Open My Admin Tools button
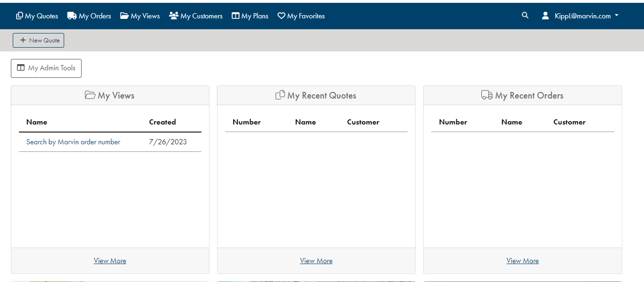Screen dimensions: 644x282 (46, 68)
